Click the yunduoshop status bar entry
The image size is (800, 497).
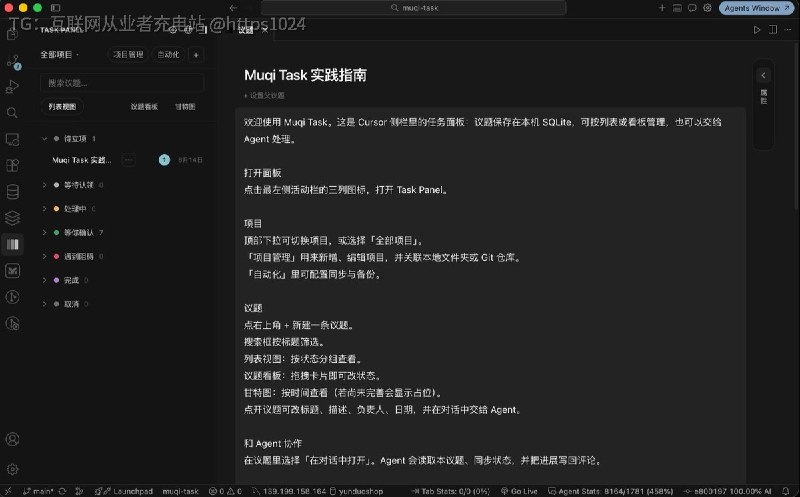[x=356, y=491]
